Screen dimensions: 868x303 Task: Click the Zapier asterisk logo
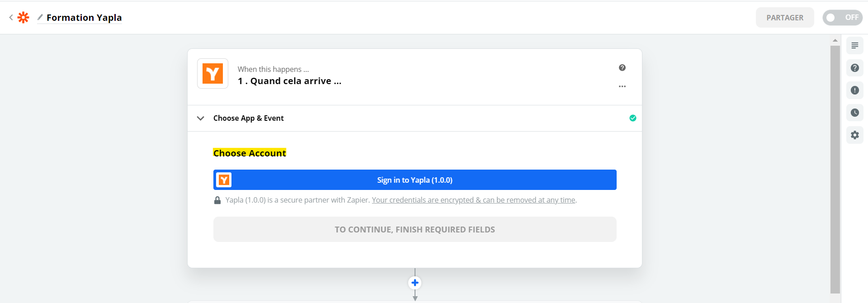23,18
